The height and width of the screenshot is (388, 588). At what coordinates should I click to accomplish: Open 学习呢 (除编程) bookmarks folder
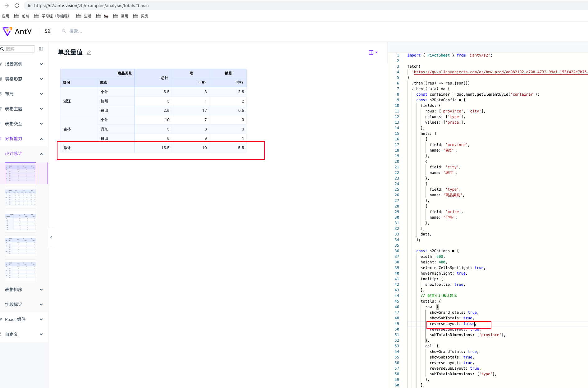tap(52, 16)
